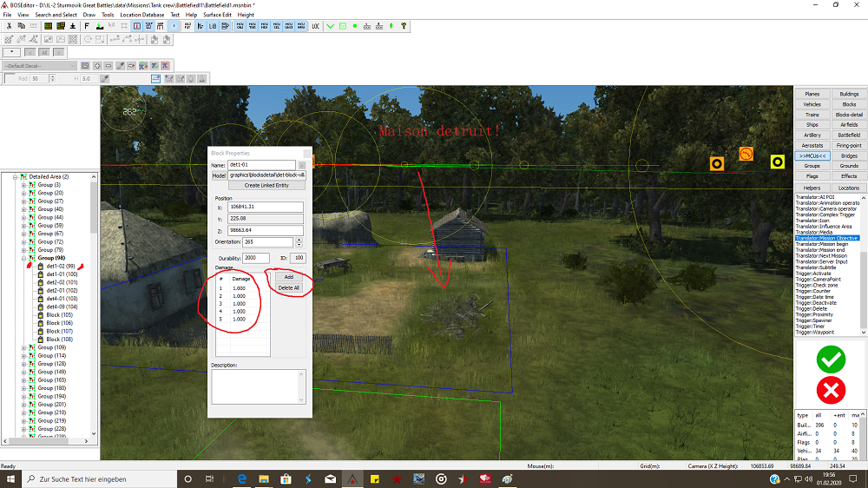
Task: Click the eyedropper icon beside decal tools
Action: tap(120, 66)
